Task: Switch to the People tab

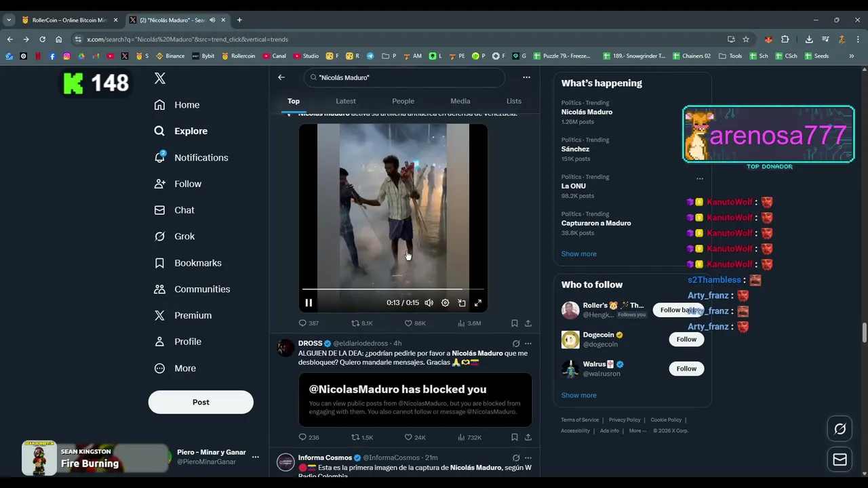Action: click(x=403, y=101)
